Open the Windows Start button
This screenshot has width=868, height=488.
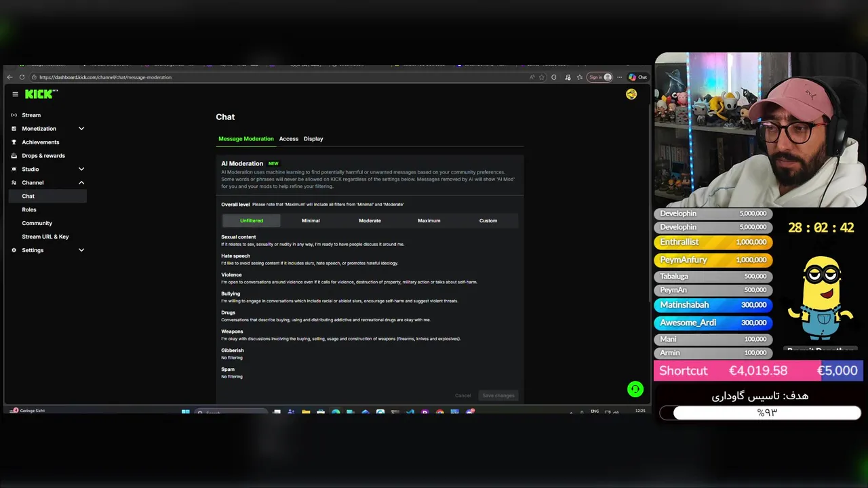[x=185, y=411]
